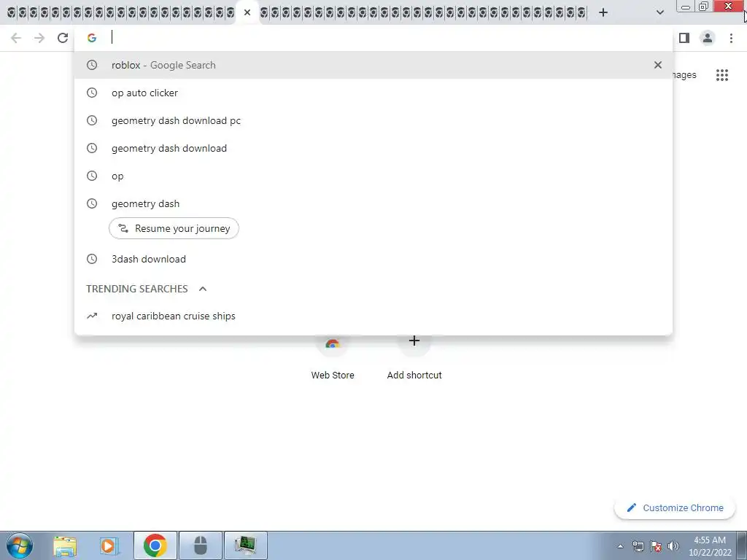747x560 pixels.
Task: Open Customize Chrome
Action: [x=675, y=508]
